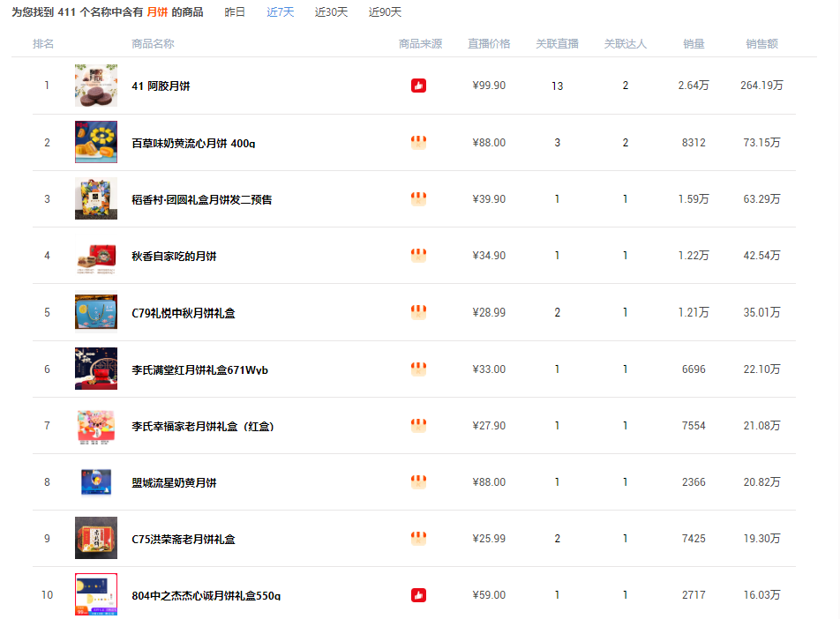Open the 盟城流星奶黄月饼 product link
This screenshot has height=619, width=840.
pos(174,483)
